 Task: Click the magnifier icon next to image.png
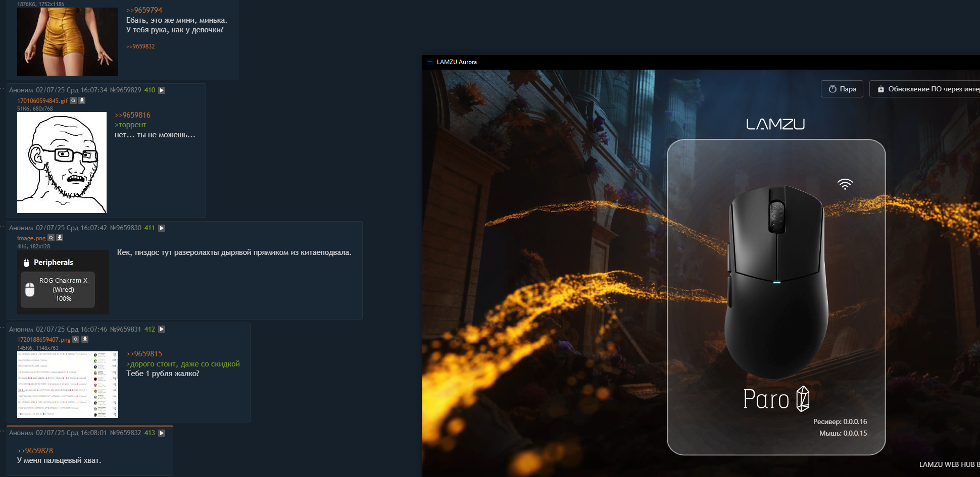tap(51, 238)
